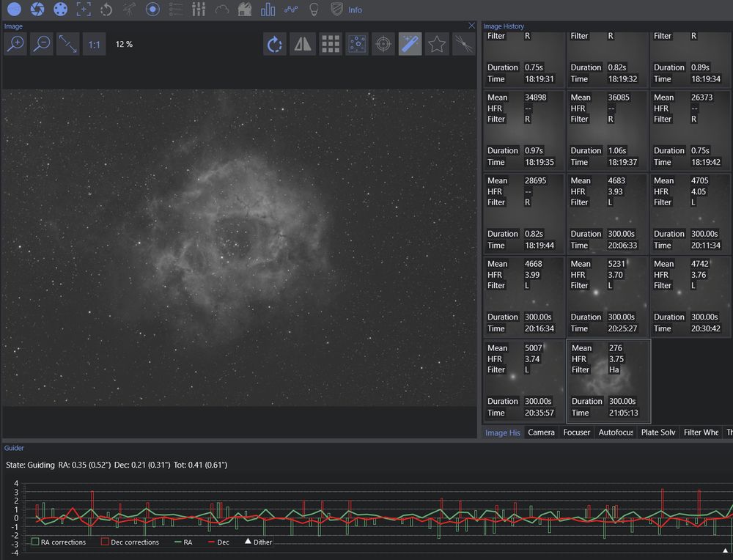Select L thumbnail taken at 20:30:42
This screenshot has height=560, width=733.
click(x=690, y=298)
